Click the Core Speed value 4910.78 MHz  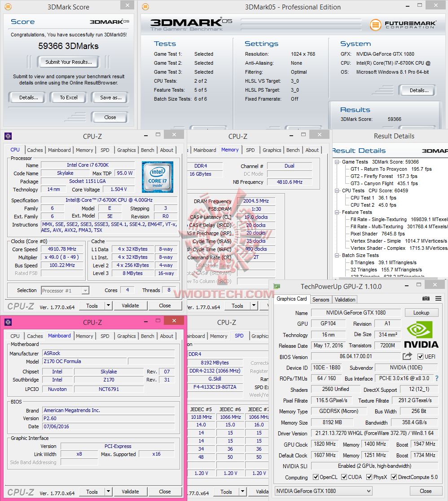coord(62,249)
